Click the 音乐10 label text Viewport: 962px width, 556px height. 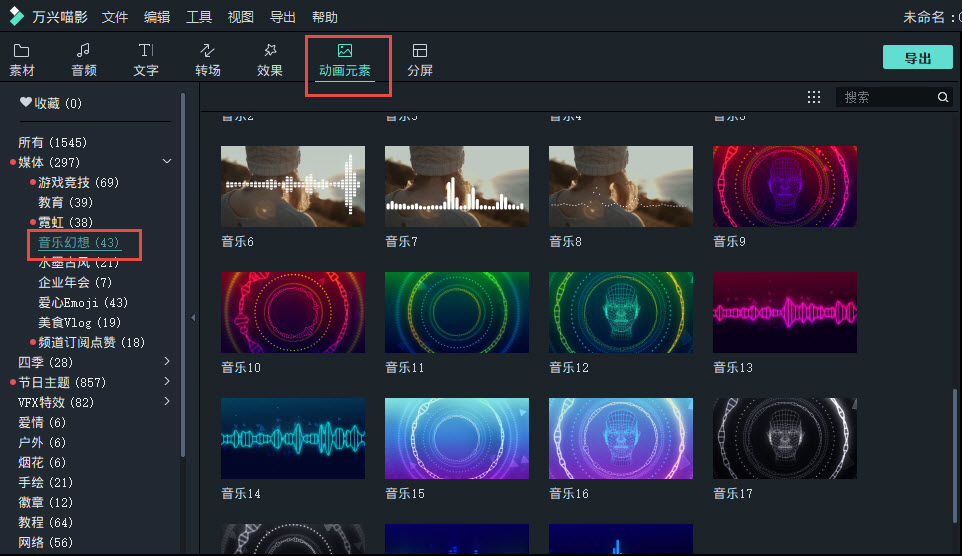[241, 368]
